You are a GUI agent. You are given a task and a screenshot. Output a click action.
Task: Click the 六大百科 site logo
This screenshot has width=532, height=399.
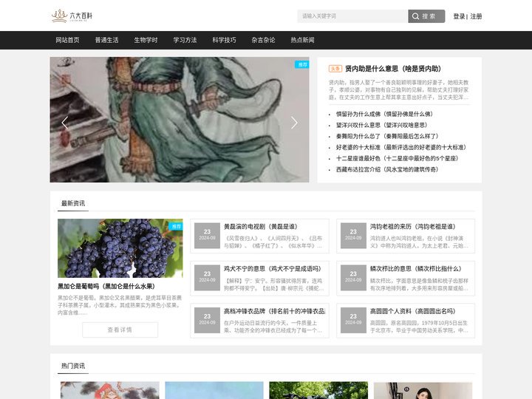72,16
